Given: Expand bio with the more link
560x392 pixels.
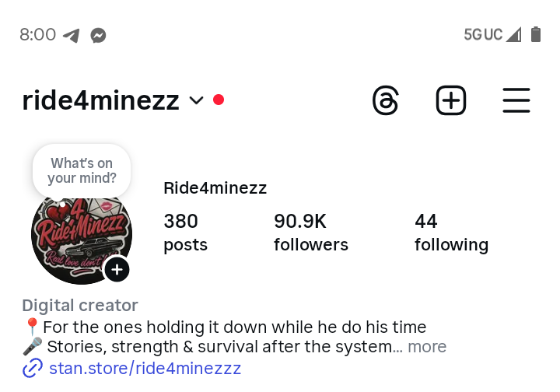Looking at the screenshot, I should click(x=427, y=347).
